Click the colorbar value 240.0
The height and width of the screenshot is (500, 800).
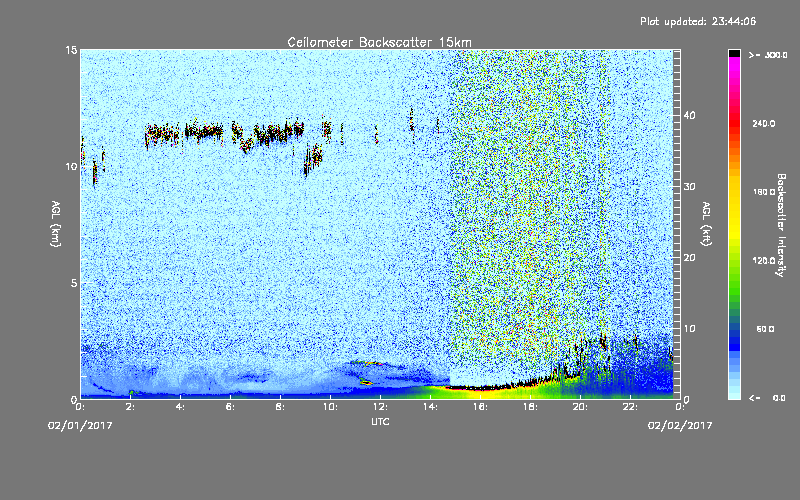click(764, 123)
